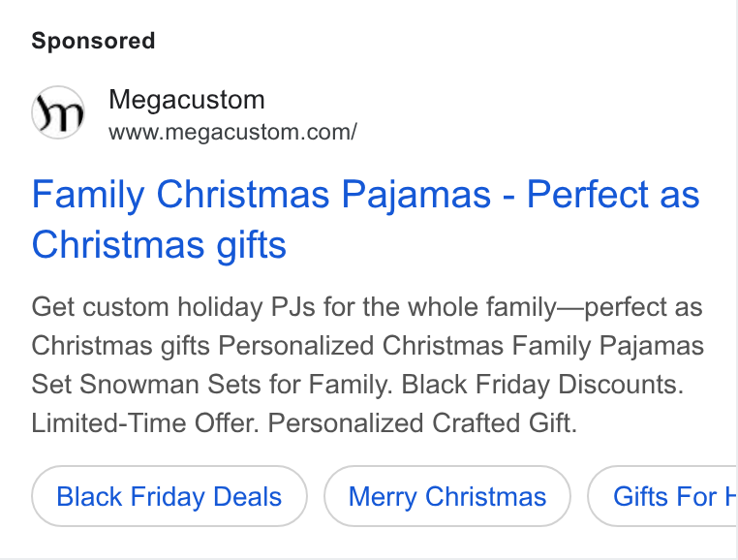Click the word 'Christmas' in Merry Christmas chip
Image resolution: width=738 pixels, height=560 pixels.
486,496
